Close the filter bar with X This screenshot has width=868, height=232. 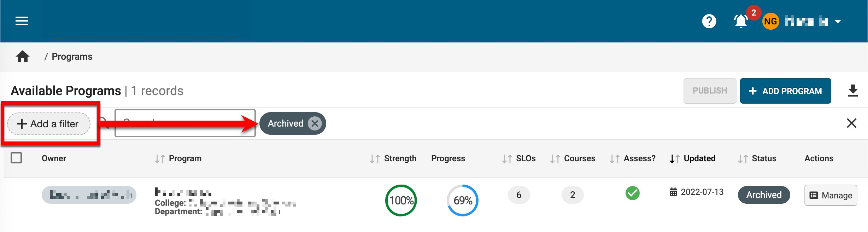[x=851, y=123]
